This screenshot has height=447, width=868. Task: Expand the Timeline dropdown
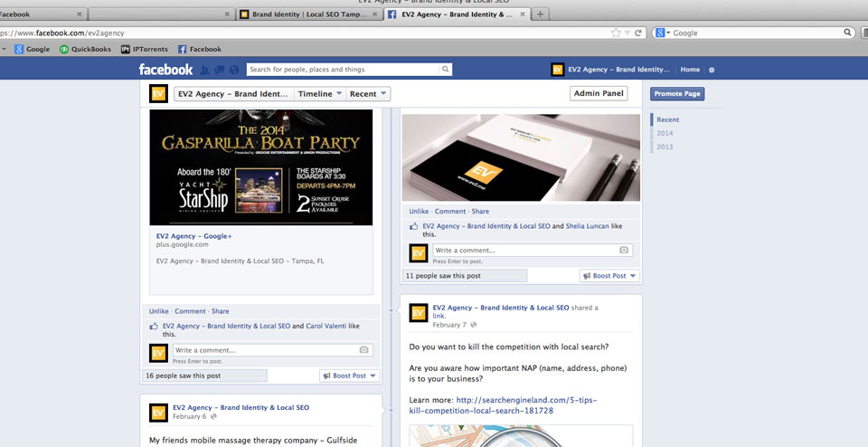point(320,93)
